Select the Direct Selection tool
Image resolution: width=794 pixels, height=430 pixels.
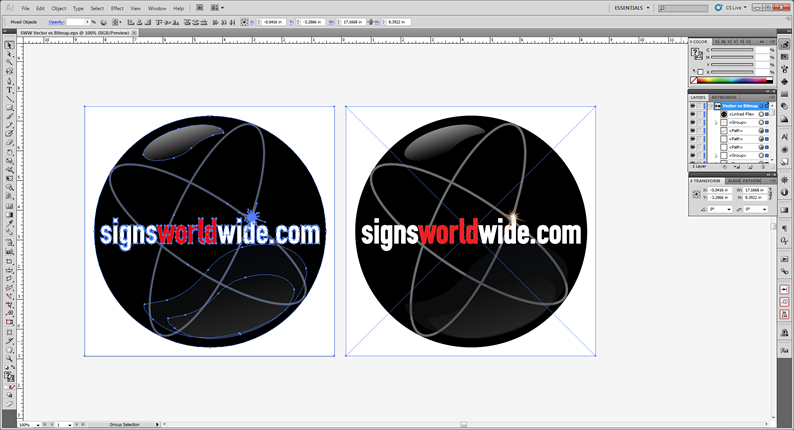pos(9,54)
